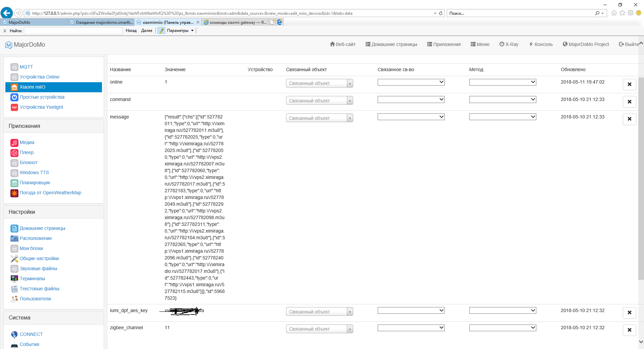Screen dimensions: 644x349
Task: Delete the command property row
Action: (630, 102)
